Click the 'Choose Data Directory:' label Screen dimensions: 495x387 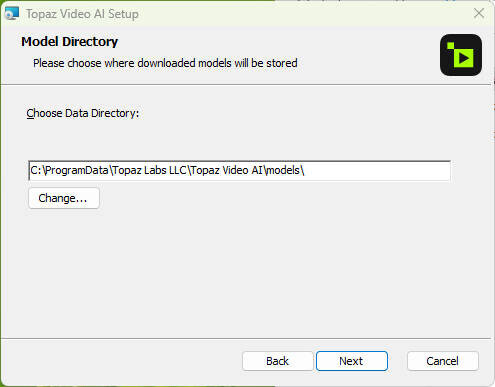[83, 113]
